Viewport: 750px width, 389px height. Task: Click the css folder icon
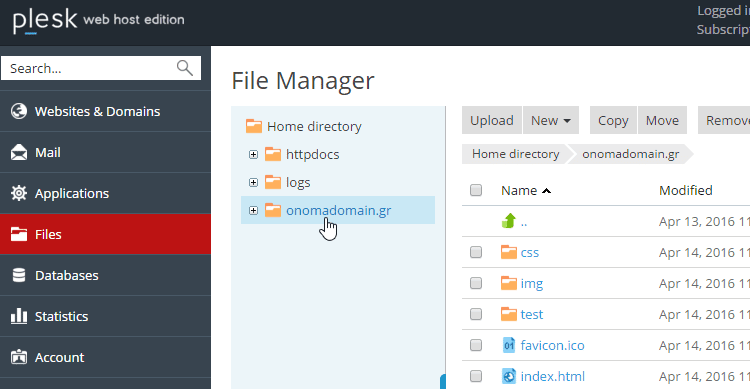click(509, 252)
